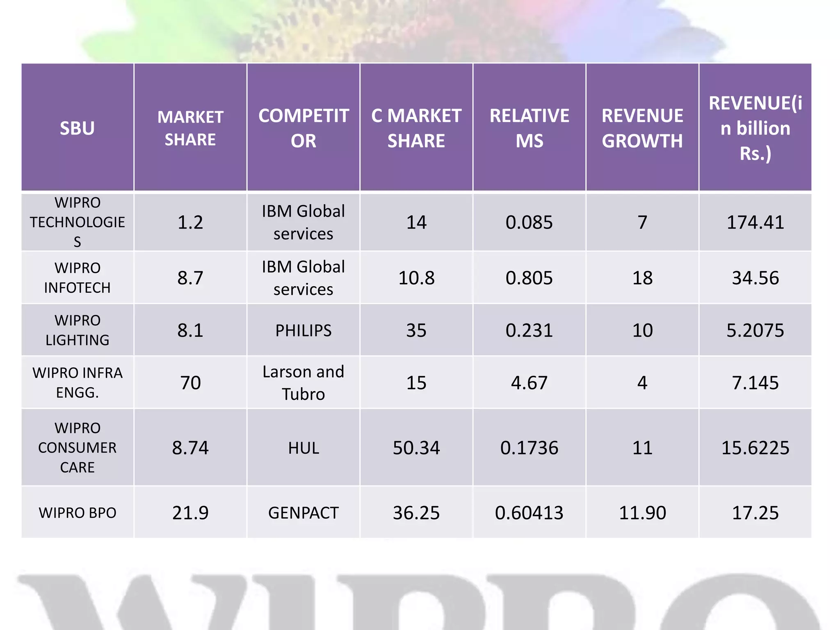This screenshot has width=840, height=630.
Task: Click revenue value 5.2075
Action: click(x=756, y=330)
